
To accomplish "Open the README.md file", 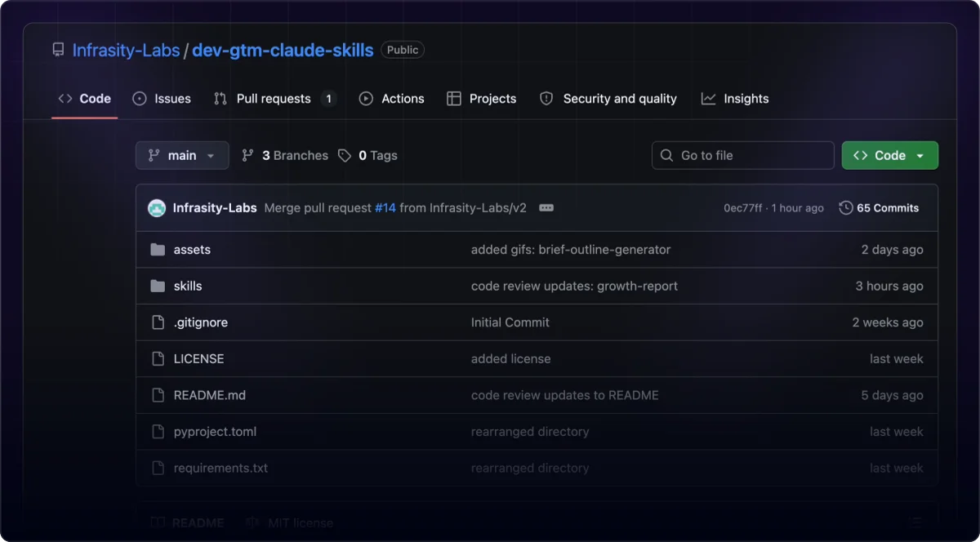I will click(x=210, y=395).
